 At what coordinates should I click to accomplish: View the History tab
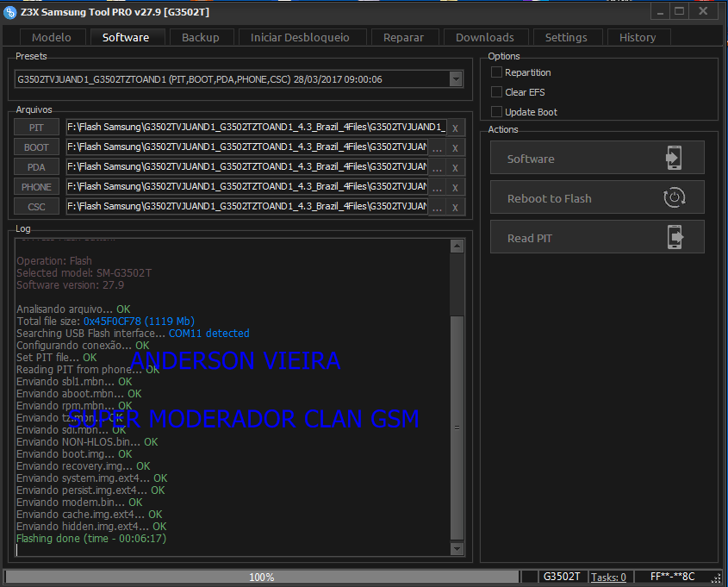pos(638,38)
